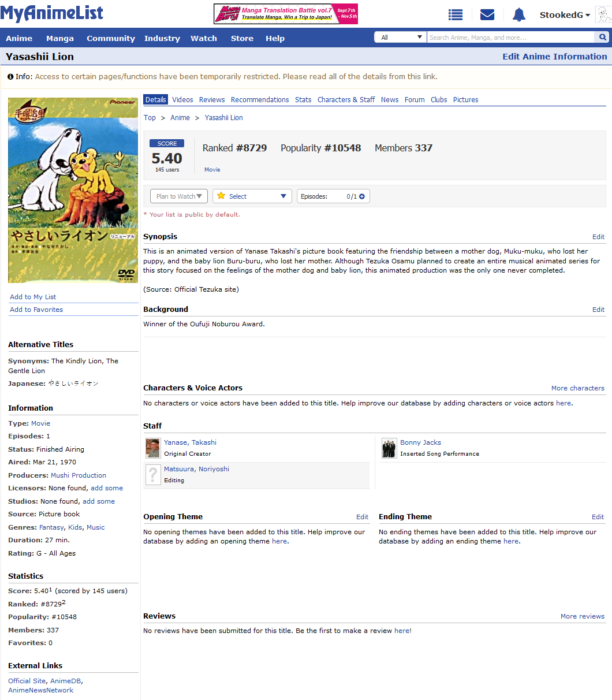
Task: Click Mushi Production producer link
Action: 79,475
